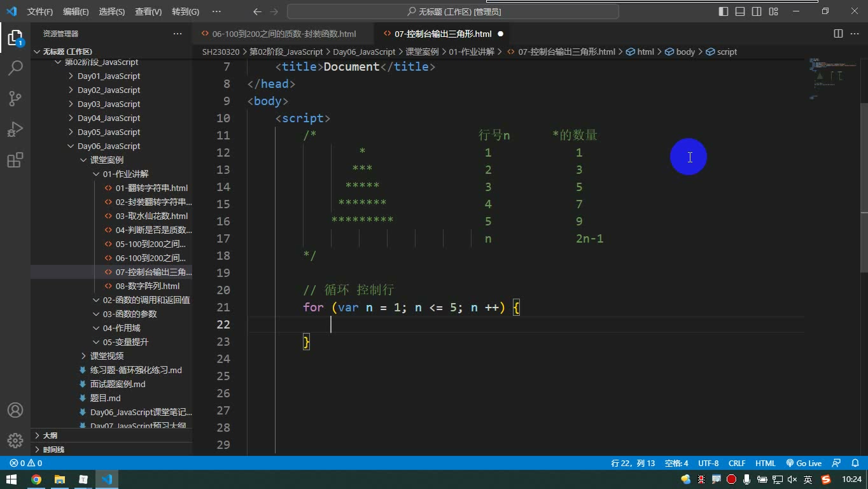The image size is (868, 489).
Task: Open the Accounts menu icon
Action: (x=15, y=410)
